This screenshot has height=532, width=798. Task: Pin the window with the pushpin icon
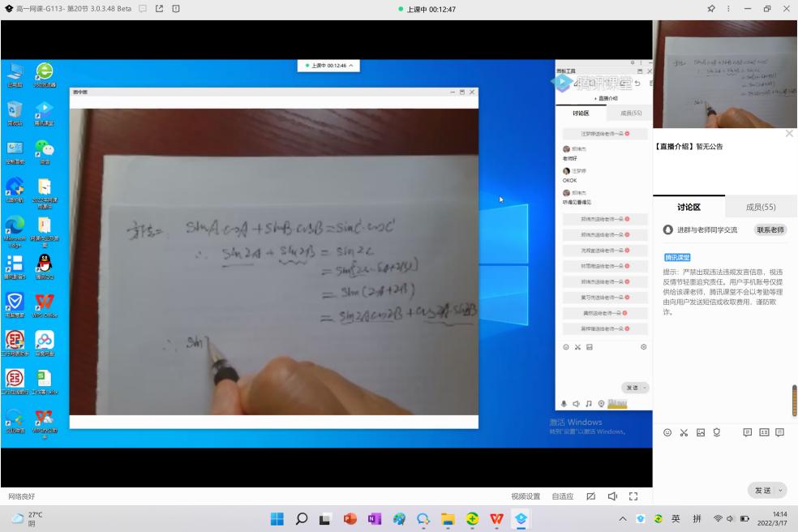pos(711,9)
